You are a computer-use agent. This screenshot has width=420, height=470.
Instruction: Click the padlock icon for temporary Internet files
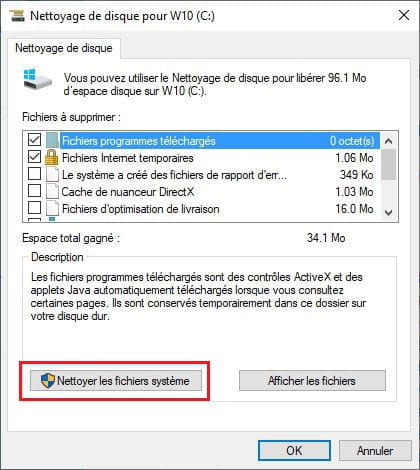tap(52, 157)
